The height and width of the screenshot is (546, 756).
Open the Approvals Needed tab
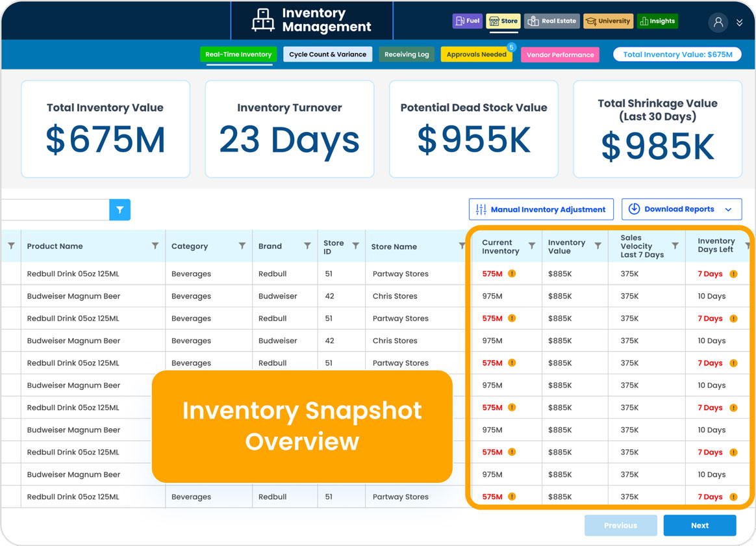pyautogui.click(x=476, y=55)
